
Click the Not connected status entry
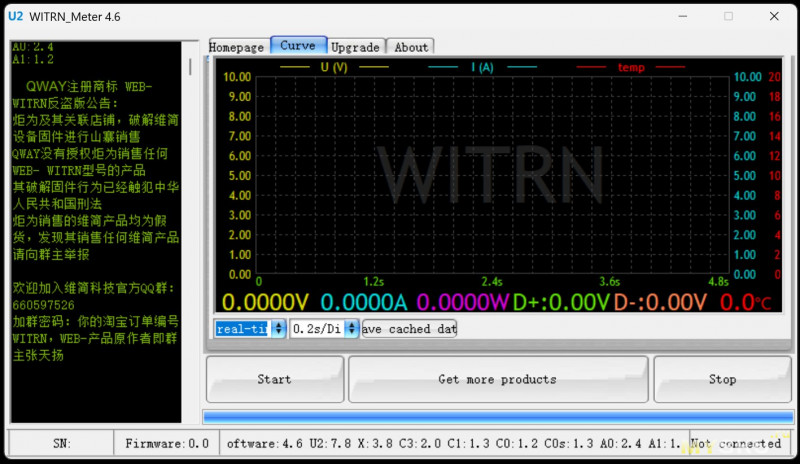click(736, 443)
